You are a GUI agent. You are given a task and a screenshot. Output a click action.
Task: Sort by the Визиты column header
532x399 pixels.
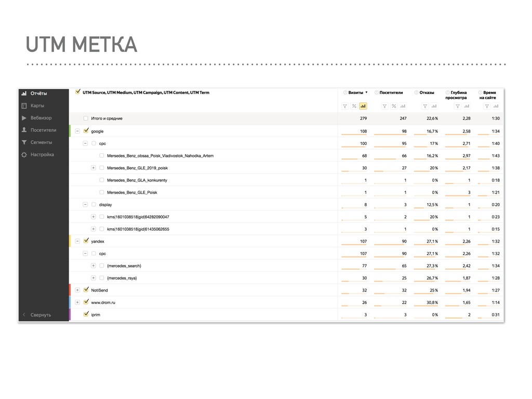(x=356, y=92)
